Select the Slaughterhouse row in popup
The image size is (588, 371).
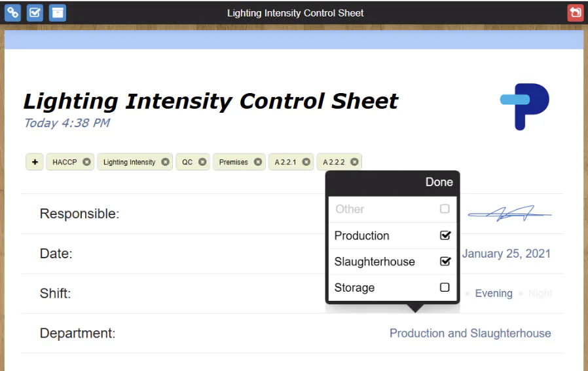click(x=392, y=262)
